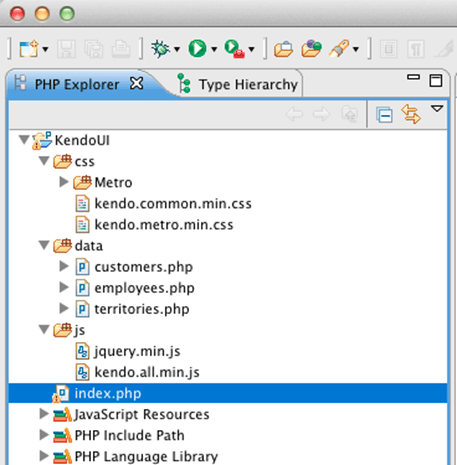
Task: Click the green Run button icon
Action: [197, 49]
